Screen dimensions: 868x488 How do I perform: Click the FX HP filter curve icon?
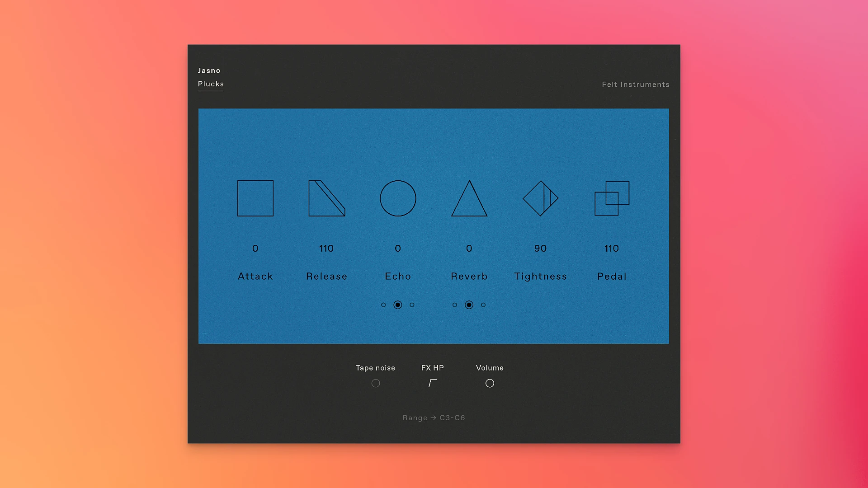pos(432,383)
